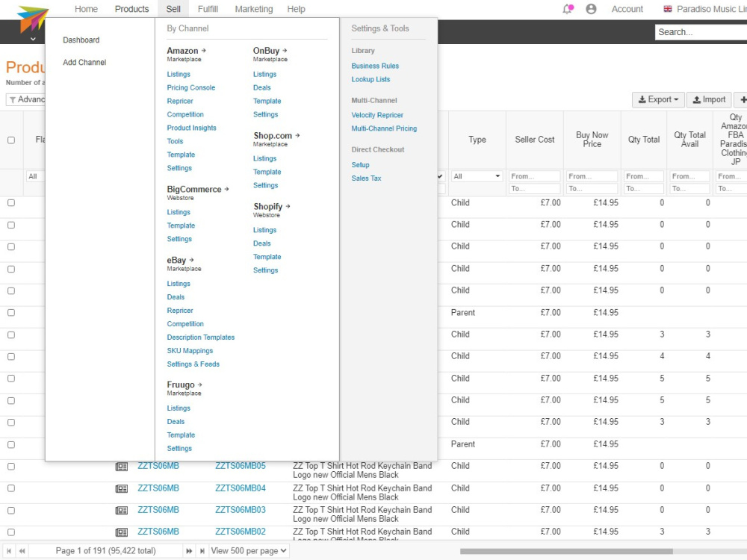
Task: Expand the Advanced filter button
Action: 27,99
